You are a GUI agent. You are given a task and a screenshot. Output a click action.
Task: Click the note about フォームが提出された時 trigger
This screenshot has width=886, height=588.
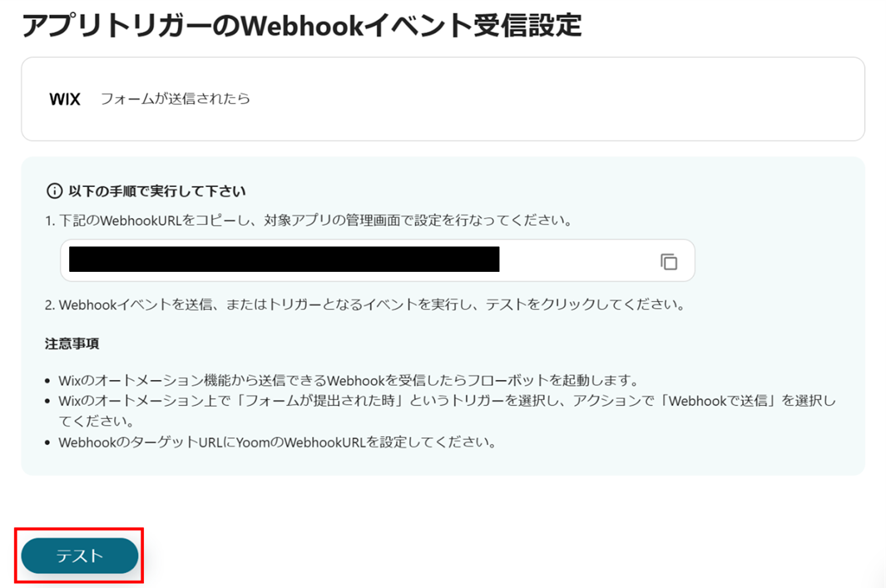point(447,411)
